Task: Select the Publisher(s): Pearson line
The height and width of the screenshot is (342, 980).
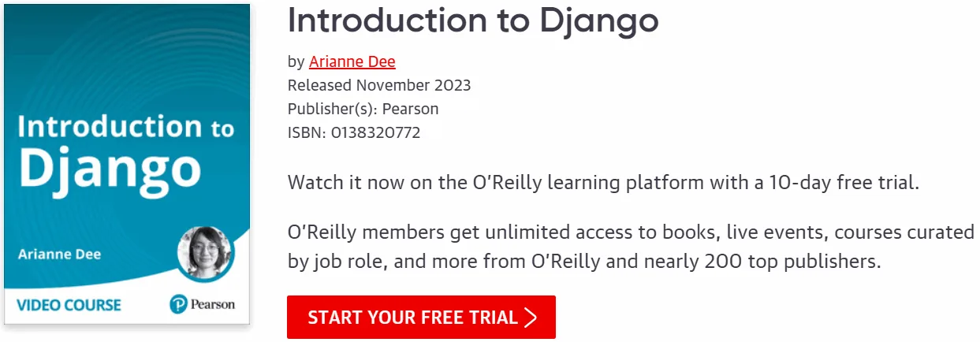Action: point(363,109)
